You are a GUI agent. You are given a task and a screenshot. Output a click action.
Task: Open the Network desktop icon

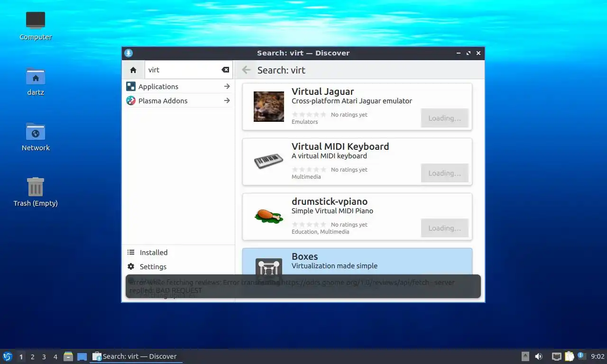[x=36, y=136]
